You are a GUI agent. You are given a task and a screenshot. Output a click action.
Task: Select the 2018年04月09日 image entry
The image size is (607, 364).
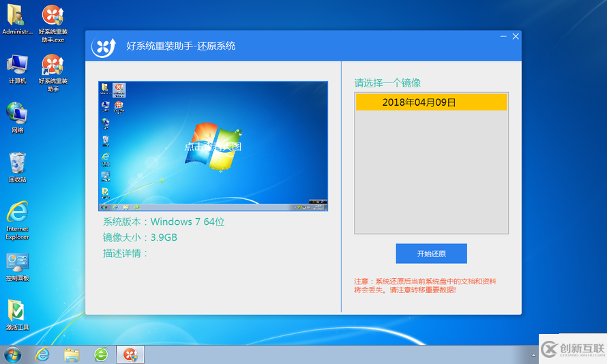(x=431, y=102)
